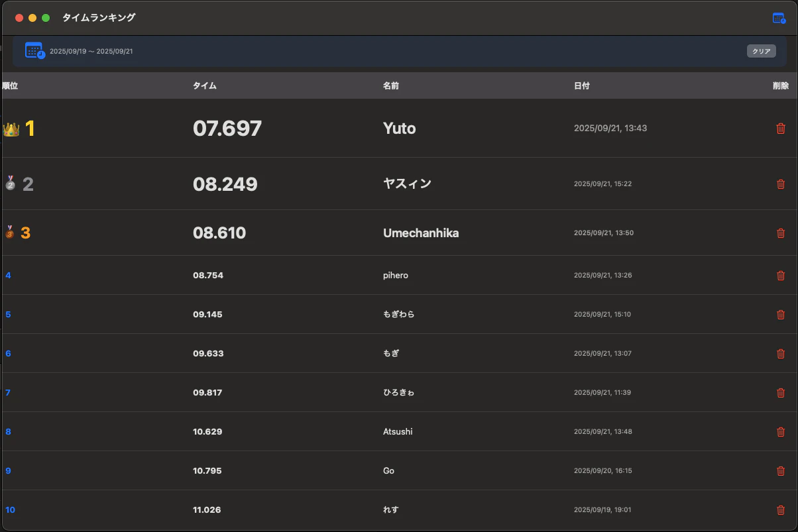Open calendar filter icon in title bar
Screen dimensions: 798x532
(x=779, y=19)
